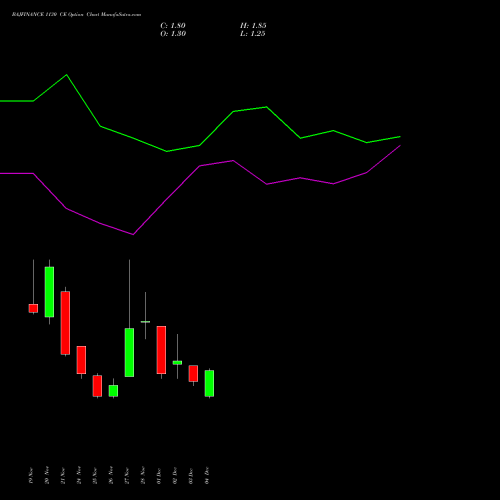The image size is (500, 500).
Task: Select the 21 Nov date label
Action: coord(63,476)
